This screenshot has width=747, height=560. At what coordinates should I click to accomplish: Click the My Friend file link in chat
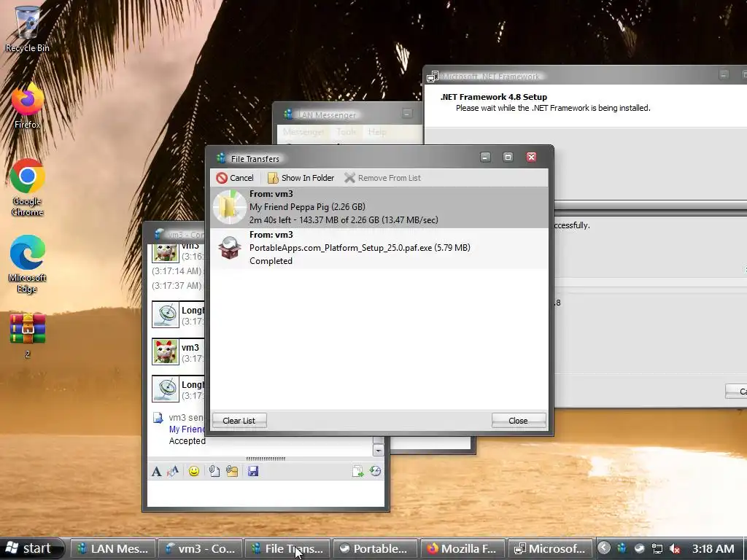[x=186, y=429]
